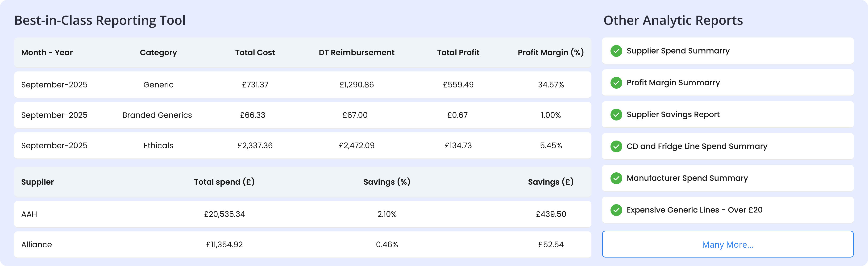Image resolution: width=868 pixels, height=266 pixels.
Task: Select the Supplier Savings Report entry
Action: (x=673, y=115)
